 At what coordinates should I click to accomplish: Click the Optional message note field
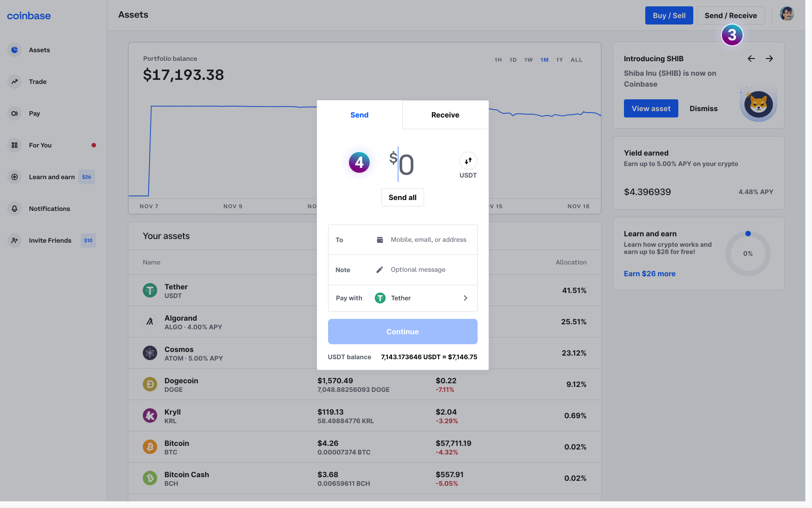[x=418, y=269]
